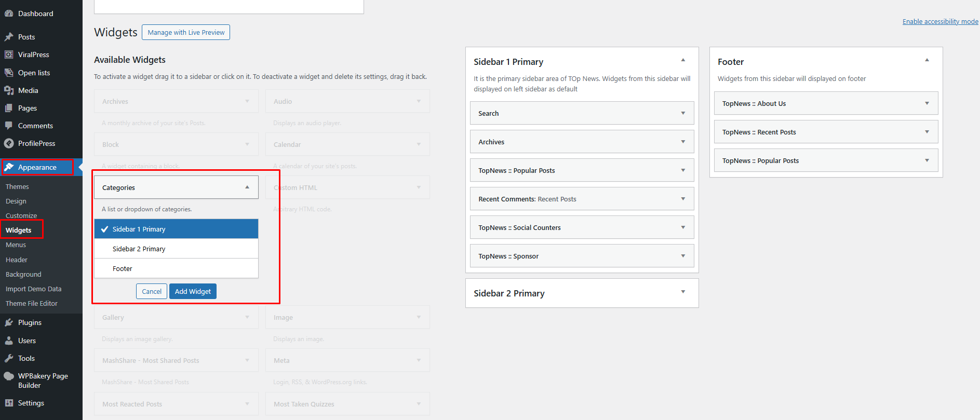This screenshot has height=420, width=980.
Task: Open the Theme File Editor
Action: coord(32,303)
